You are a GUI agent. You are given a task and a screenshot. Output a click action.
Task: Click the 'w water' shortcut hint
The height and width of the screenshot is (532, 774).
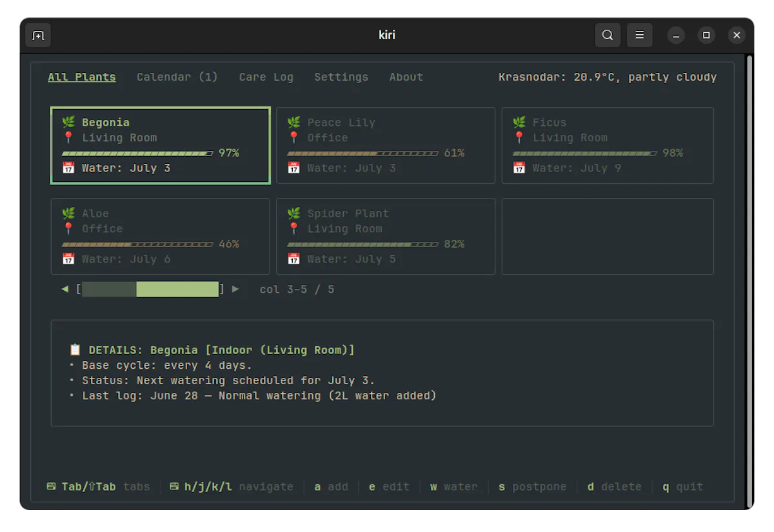[454, 487]
